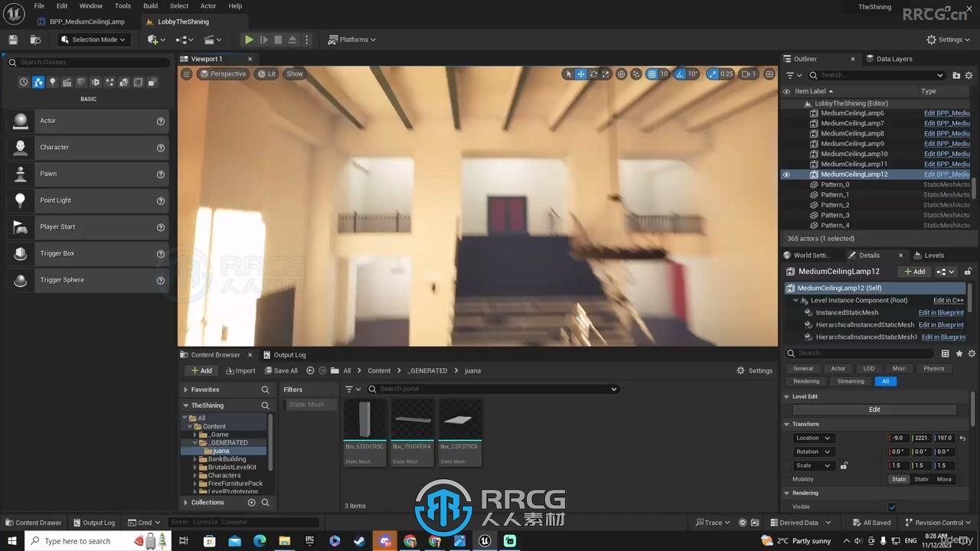
Task: Open the Build menu
Action: click(x=150, y=6)
